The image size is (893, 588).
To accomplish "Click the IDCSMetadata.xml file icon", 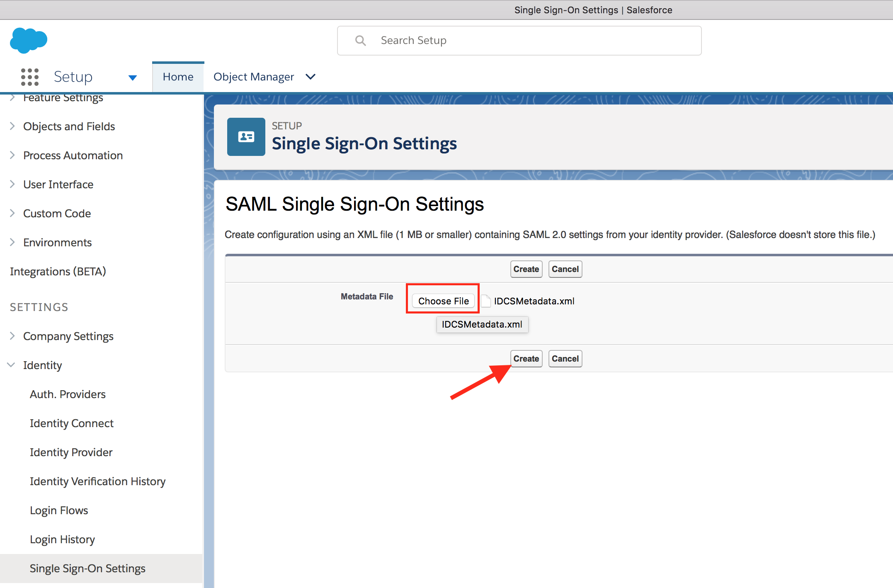I will 486,301.
